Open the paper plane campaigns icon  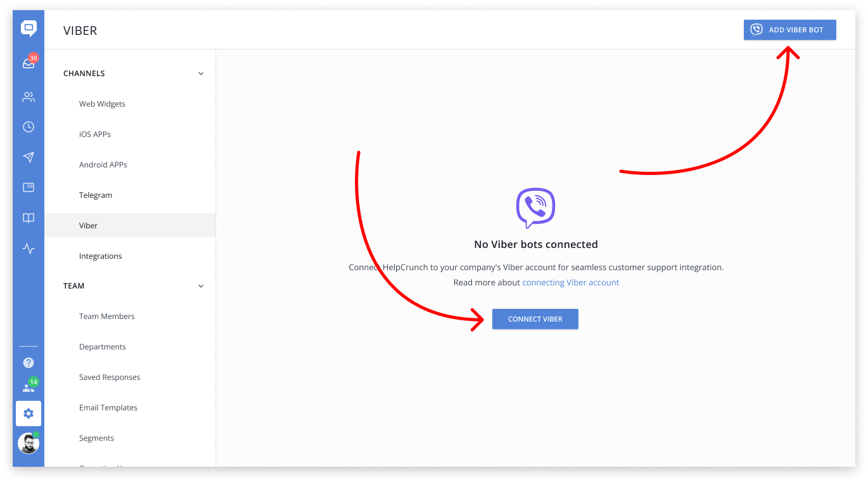pyautogui.click(x=29, y=157)
